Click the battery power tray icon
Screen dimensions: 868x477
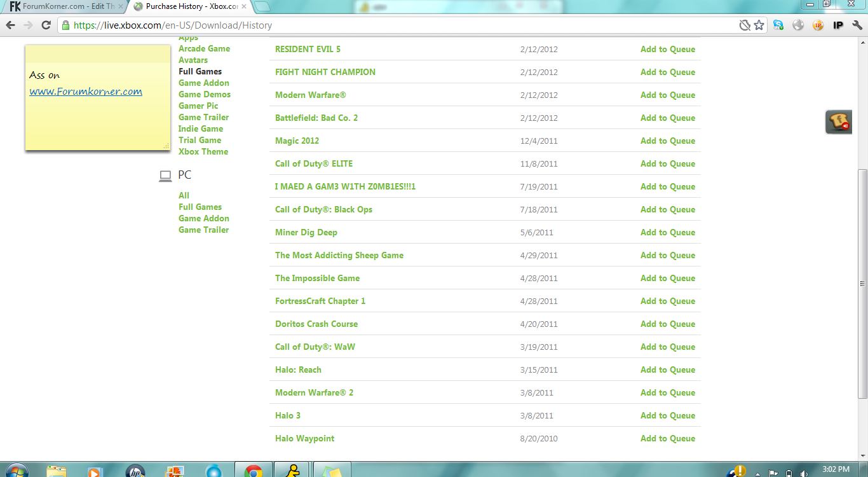click(789, 473)
